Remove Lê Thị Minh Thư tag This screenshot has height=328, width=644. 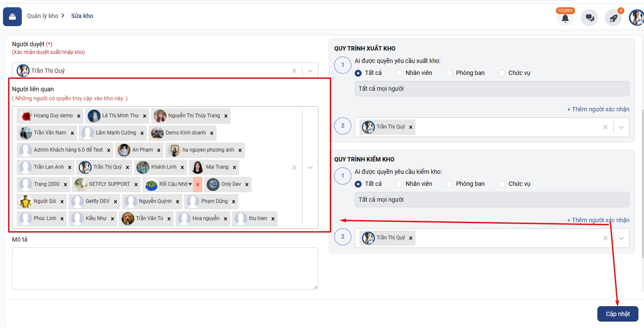point(145,116)
